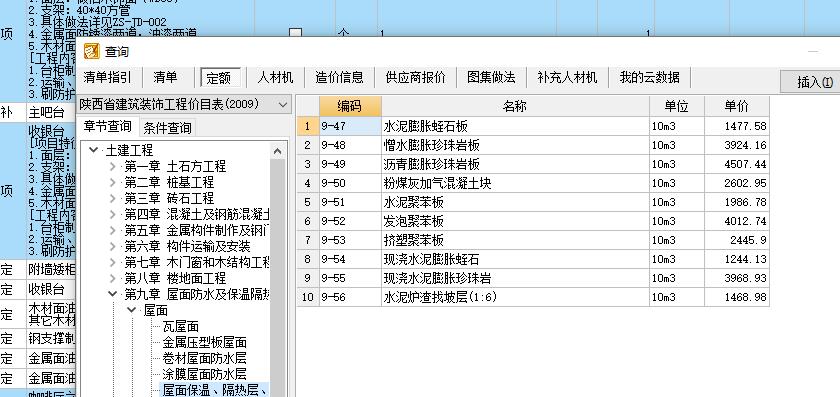Screen dimensions: 840x397
Task: Collapse the 土建工程 tree node
Action: point(94,151)
